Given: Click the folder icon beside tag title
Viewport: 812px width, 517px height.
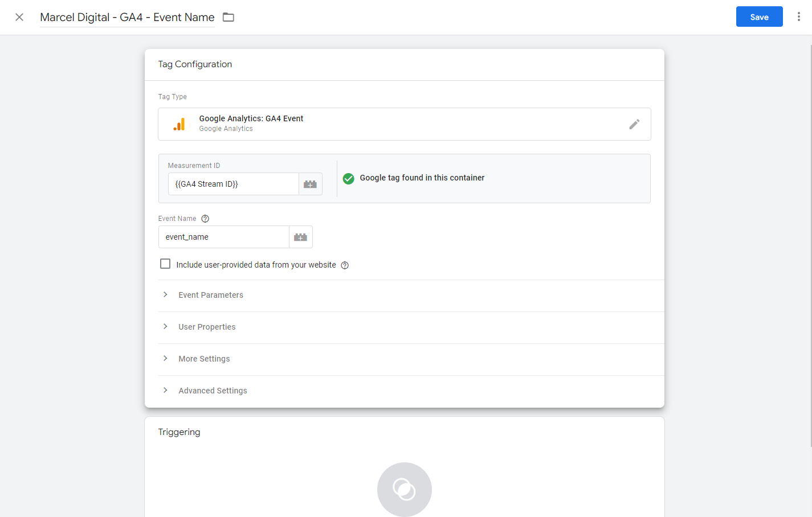Looking at the screenshot, I should coord(228,17).
